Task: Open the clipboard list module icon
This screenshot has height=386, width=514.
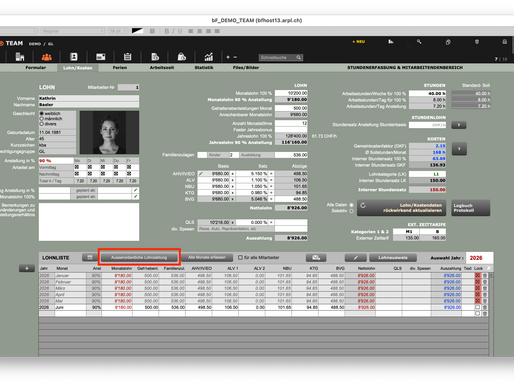Action: coord(127,57)
